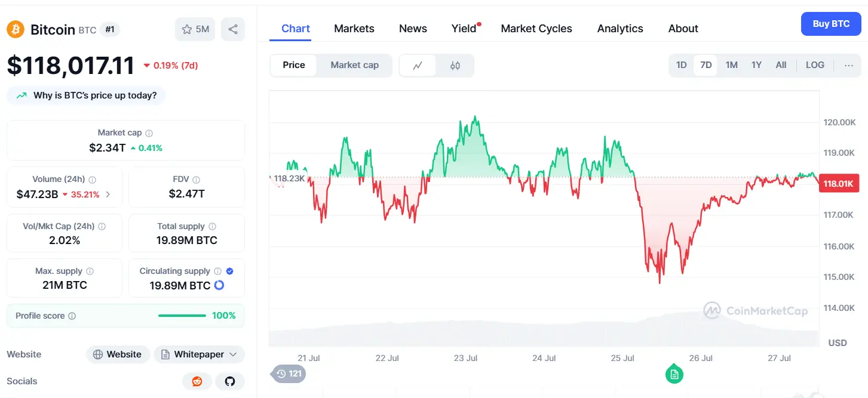Open the chart more options ellipsis
The height and width of the screenshot is (398, 868).
click(x=849, y=65)
